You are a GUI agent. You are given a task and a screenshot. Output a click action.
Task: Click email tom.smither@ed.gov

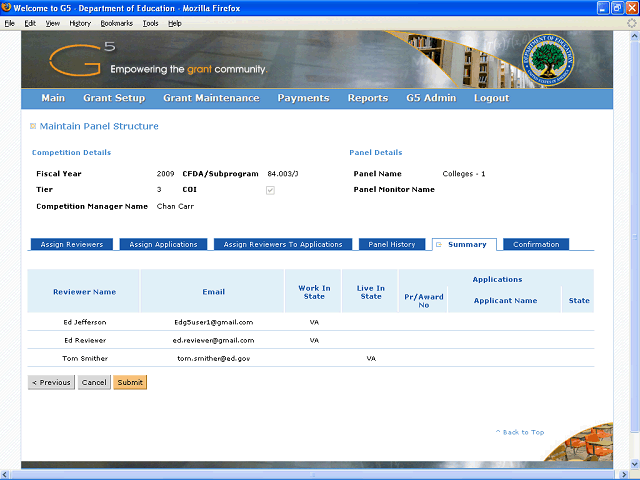[213, 358]
